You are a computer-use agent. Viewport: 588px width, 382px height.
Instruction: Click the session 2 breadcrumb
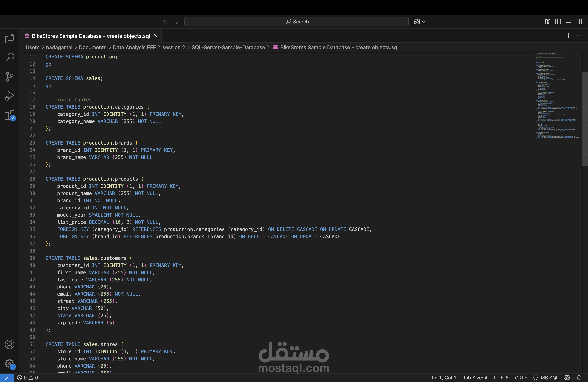tap(174, 47)
